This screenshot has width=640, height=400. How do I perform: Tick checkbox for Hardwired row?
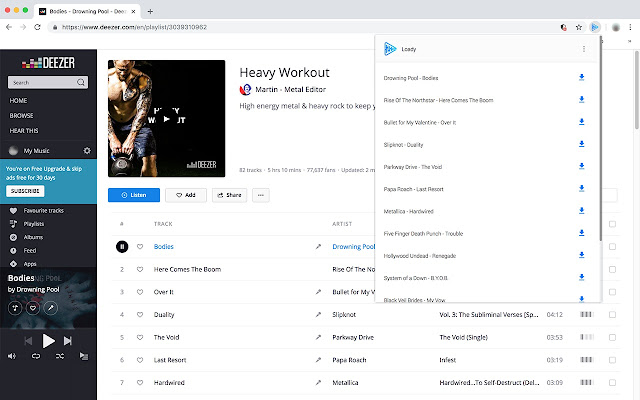tap(612, 382)
